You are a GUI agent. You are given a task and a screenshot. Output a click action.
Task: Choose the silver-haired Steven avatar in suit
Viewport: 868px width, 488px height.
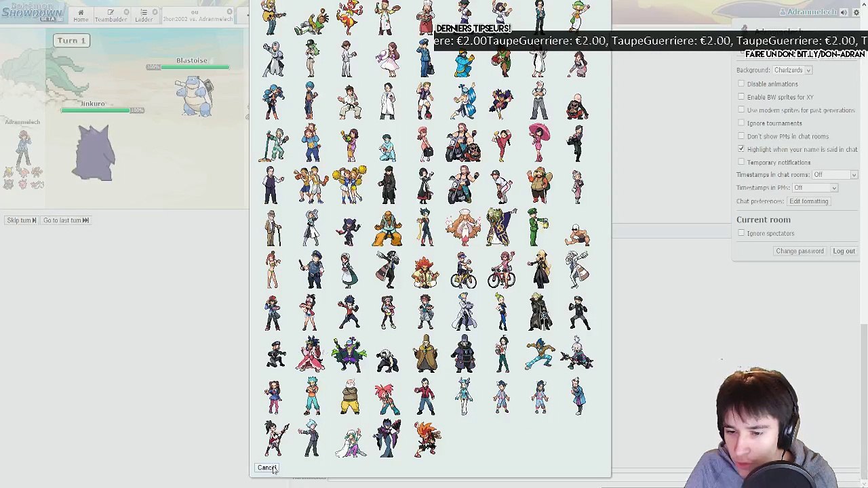pyautogui.click(x=311, y=438)
